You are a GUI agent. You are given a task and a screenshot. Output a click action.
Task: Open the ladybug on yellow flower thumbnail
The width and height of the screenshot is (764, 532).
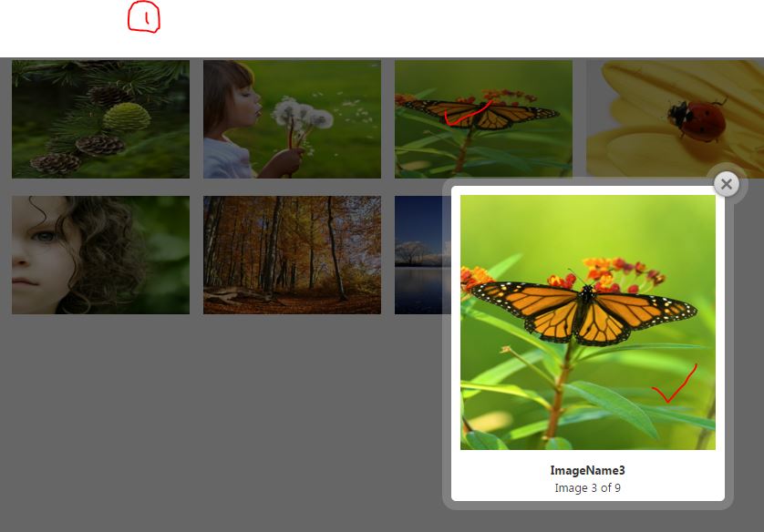(x=675, y=118)
